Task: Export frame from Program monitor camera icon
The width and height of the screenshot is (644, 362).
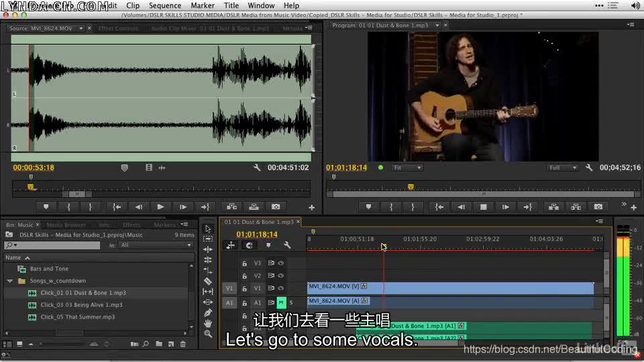Action: pyautogui.click(x=598, y=207)
